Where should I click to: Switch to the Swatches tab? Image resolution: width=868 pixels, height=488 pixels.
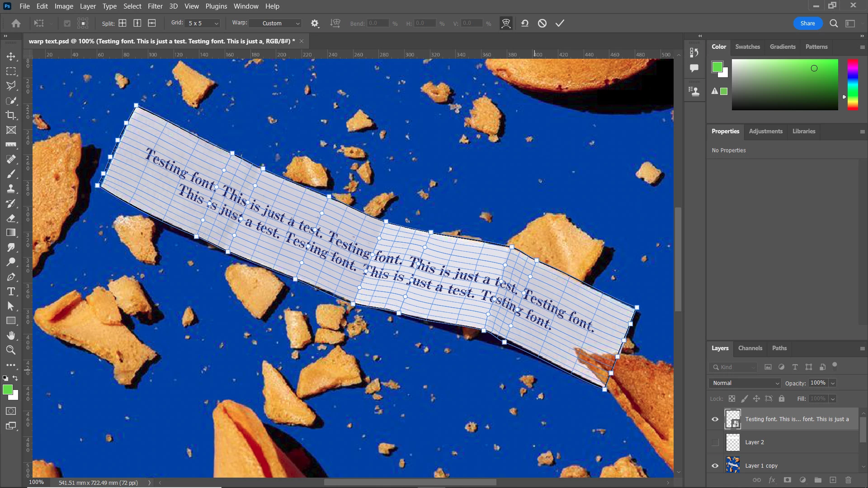coord(747,47)
